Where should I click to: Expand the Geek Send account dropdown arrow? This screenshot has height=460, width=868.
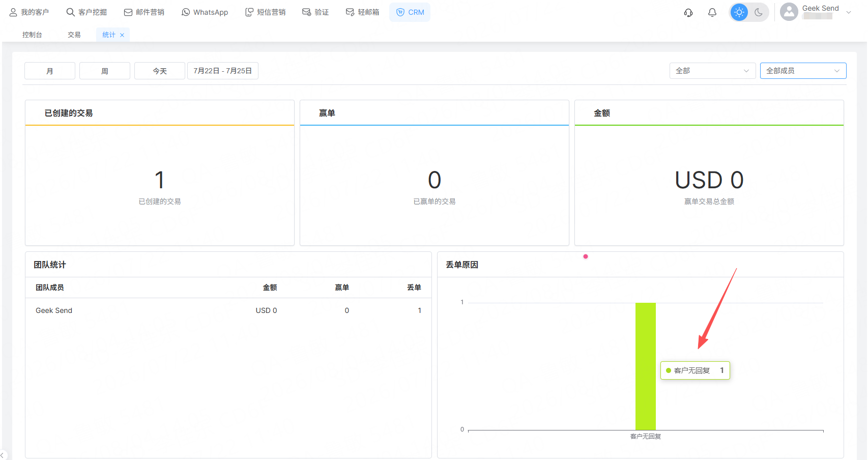(849, 12)
